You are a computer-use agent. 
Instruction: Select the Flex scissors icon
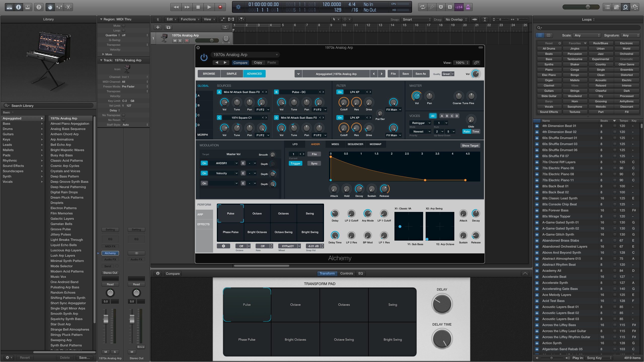[68, 7]
